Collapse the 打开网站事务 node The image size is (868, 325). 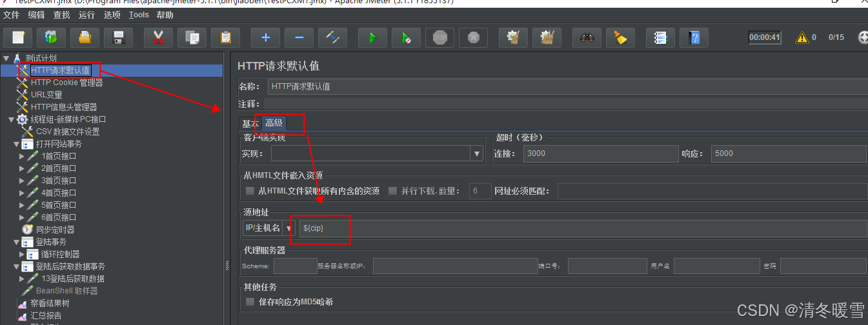(17, 144)
